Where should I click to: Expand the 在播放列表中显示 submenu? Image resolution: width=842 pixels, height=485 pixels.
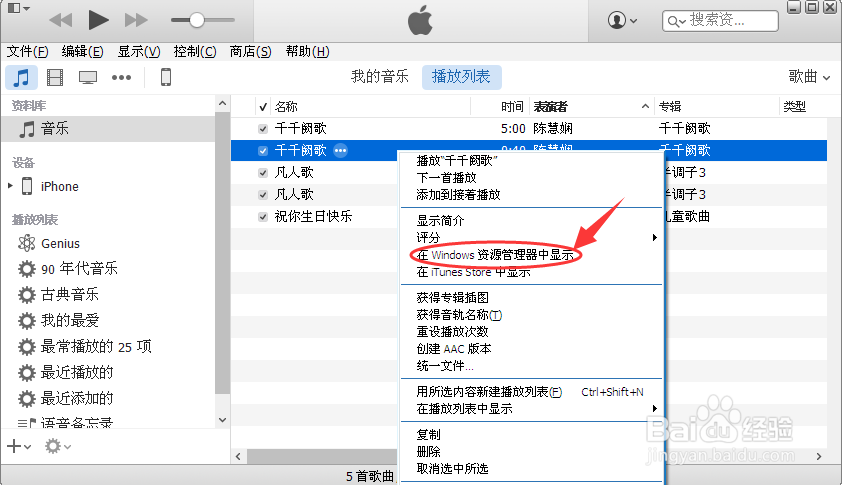[x=531, y=409]
